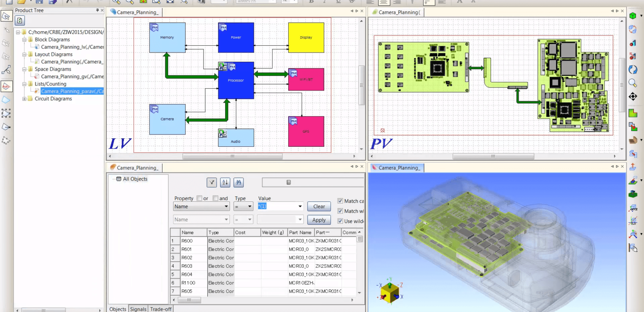Click the dashed rectangle node tool in left toolbar
The height and width of the screenshot is (312, 644).
6,113
